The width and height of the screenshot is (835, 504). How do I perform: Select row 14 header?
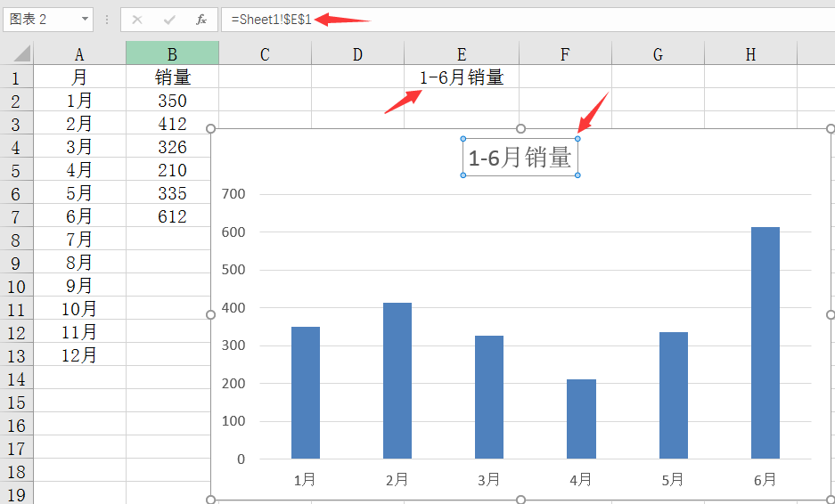tap(17, 379)
